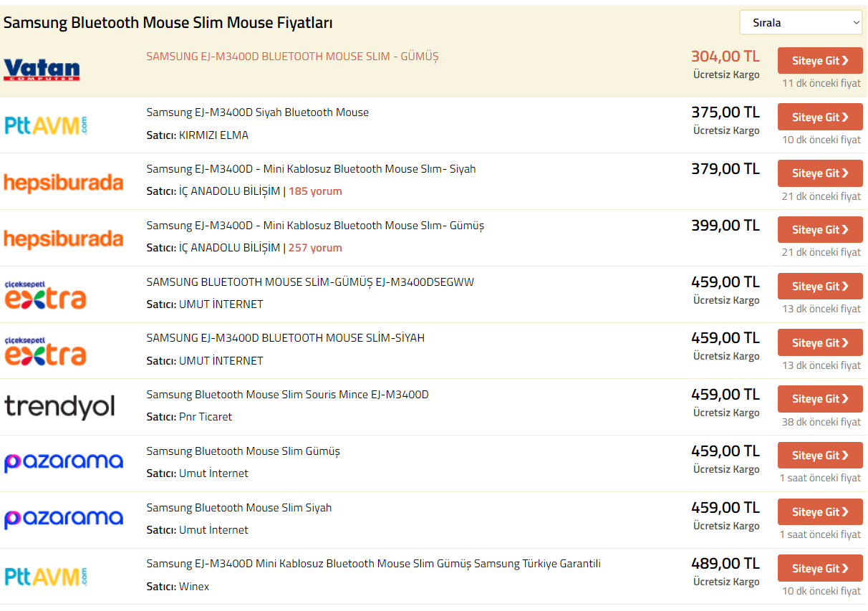
Task: Click Siteye Git for pazarama Slim Siyah offer
Action: 820,511
